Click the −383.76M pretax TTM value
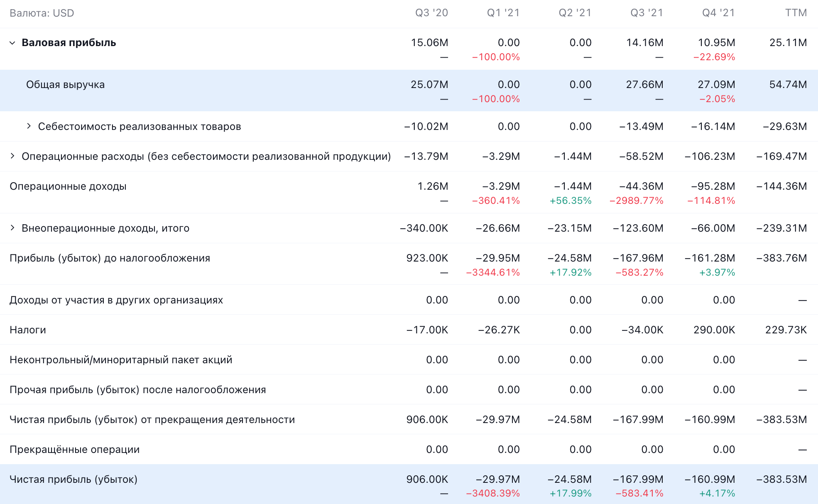 [x=781, y=258]
